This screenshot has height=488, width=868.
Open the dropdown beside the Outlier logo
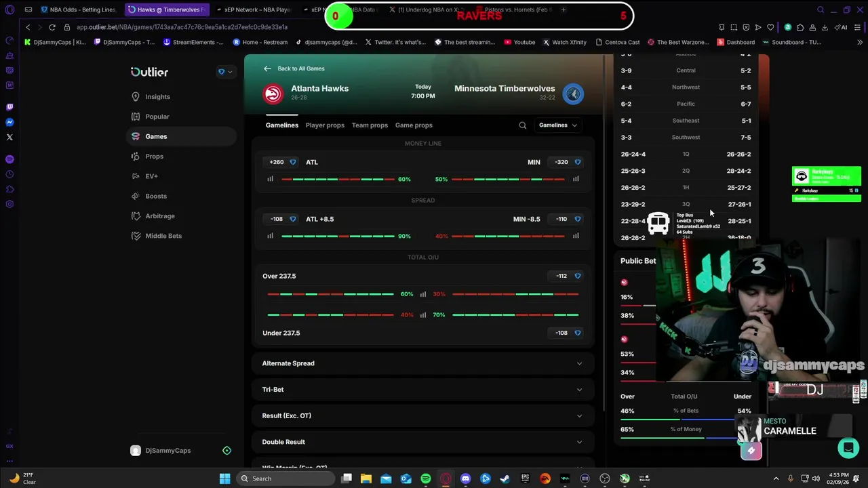pos(224,72)
